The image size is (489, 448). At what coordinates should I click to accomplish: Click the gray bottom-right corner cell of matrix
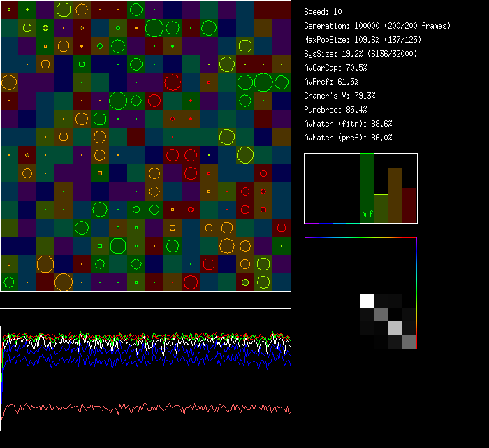pyautogui.click(x=409, y=342)
